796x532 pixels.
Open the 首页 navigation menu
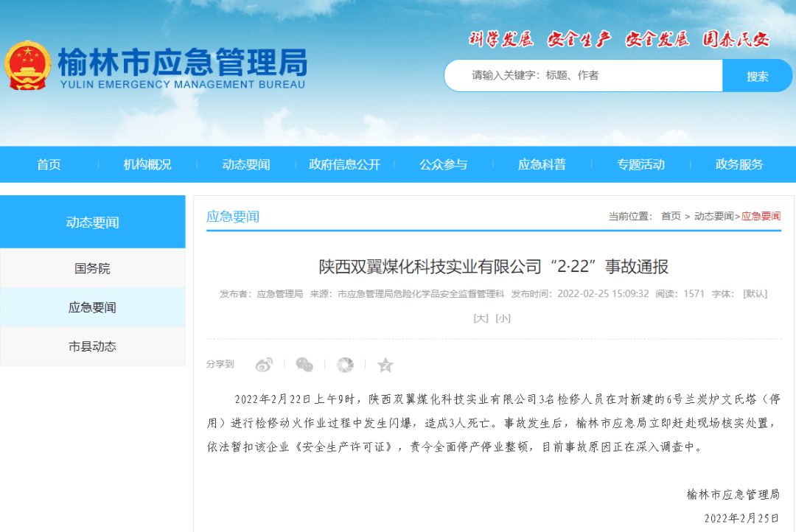click(49, 164)
